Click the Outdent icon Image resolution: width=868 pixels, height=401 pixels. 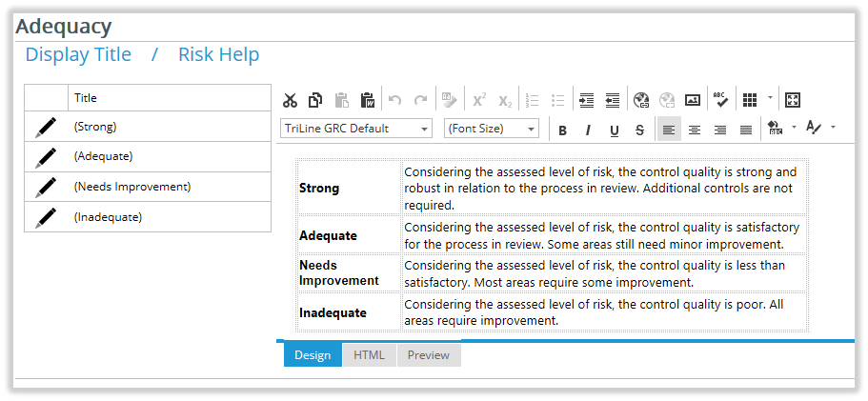coord(613,100)
